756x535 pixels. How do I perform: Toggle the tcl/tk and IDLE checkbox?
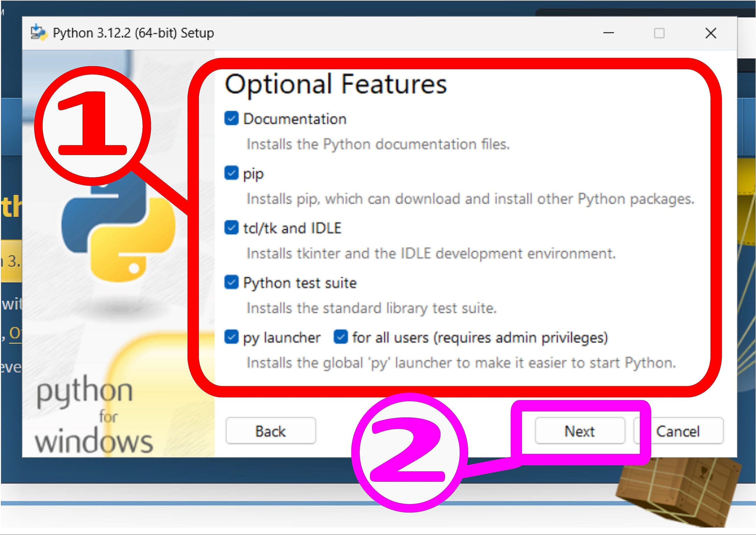click(231, 228)
